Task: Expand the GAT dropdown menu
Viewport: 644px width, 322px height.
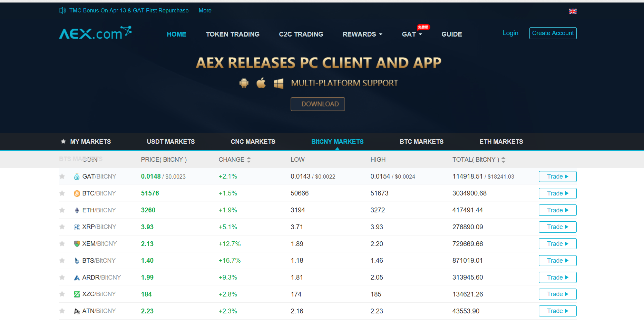Action: tap(412, 34)
